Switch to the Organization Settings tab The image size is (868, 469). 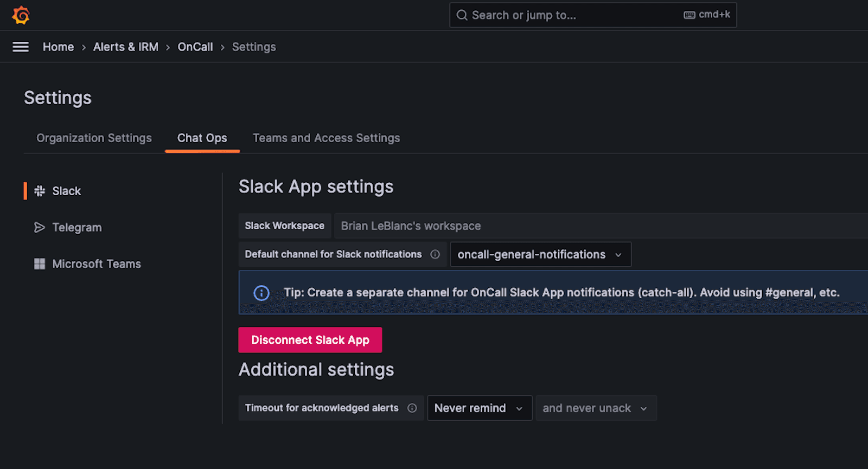pos(94,138)
